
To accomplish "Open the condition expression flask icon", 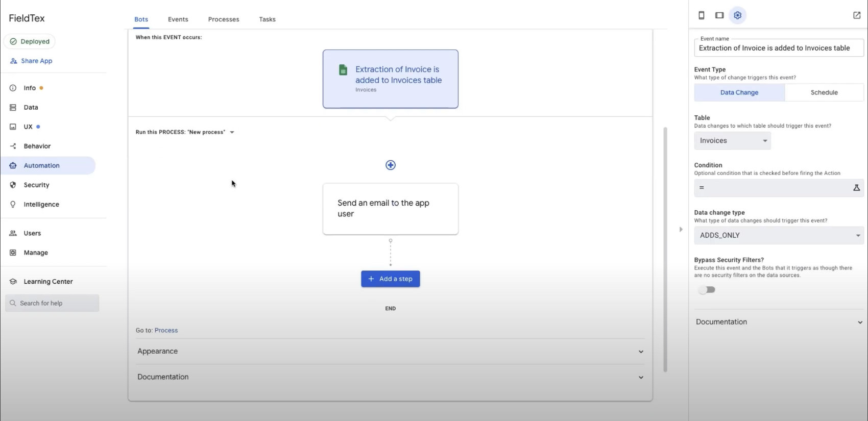I will pos(856,188).
